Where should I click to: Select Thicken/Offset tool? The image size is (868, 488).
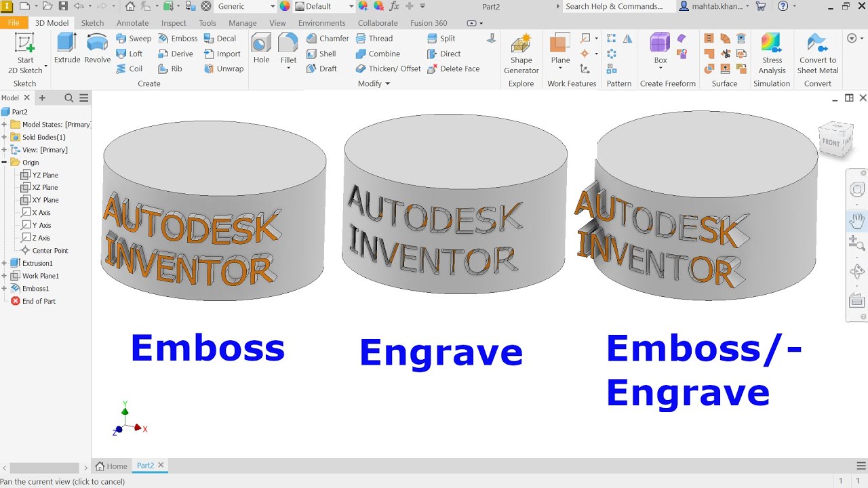click(388, 68)
